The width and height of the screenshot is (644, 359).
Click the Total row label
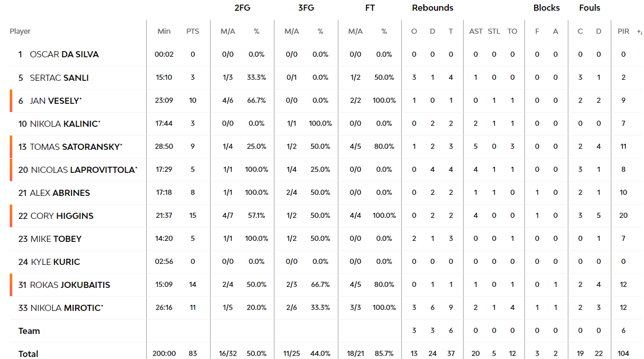tap(29, 354)
